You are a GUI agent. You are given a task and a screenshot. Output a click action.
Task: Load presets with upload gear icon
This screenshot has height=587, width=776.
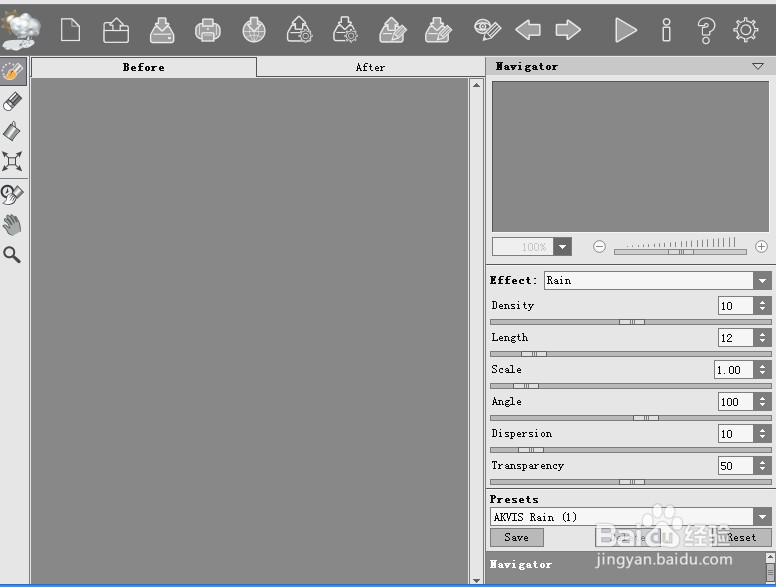point(299,30)
